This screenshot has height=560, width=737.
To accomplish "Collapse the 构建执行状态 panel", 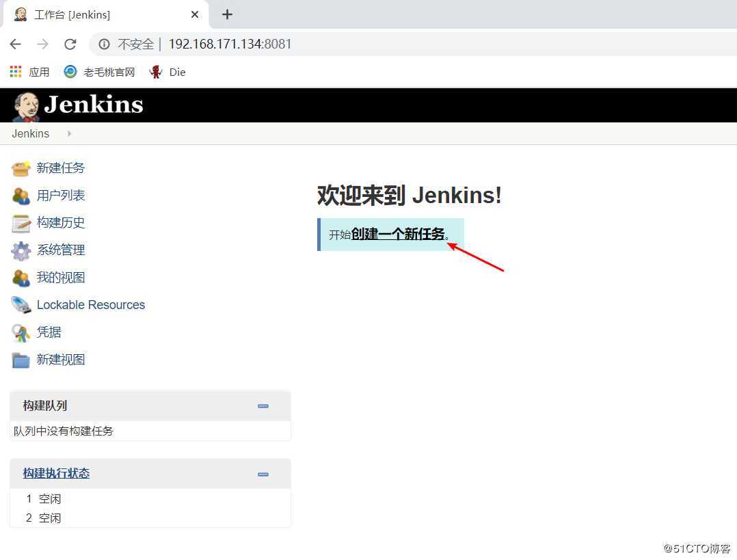I will coord(263,474).
